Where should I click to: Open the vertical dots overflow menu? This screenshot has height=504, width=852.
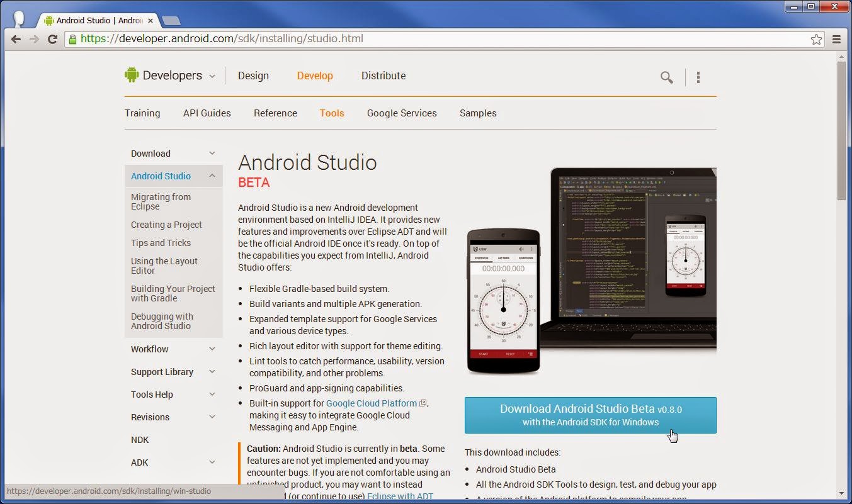coord(698,77)
